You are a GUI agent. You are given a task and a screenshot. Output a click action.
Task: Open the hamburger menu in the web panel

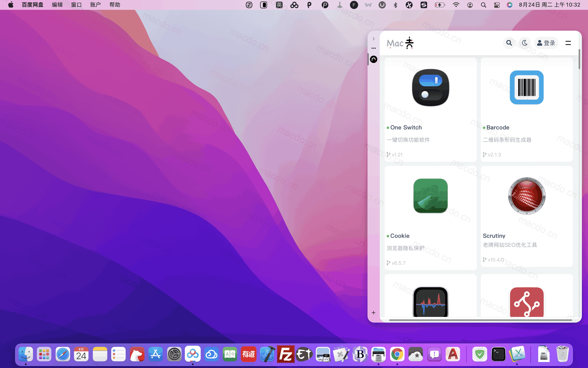[568, 43]
